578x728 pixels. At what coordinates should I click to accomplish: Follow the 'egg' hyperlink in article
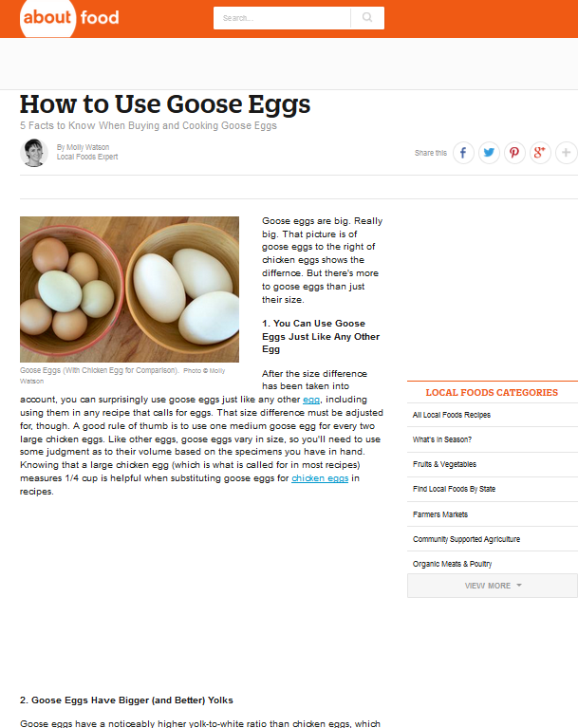(311, 400)
